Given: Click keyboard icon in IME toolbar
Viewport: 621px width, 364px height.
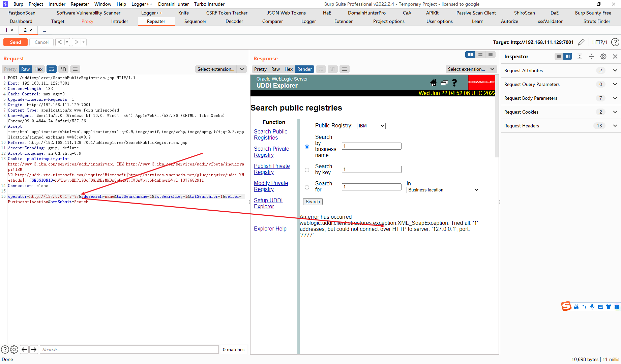Looking at the screenshot, I should (600, 307).
